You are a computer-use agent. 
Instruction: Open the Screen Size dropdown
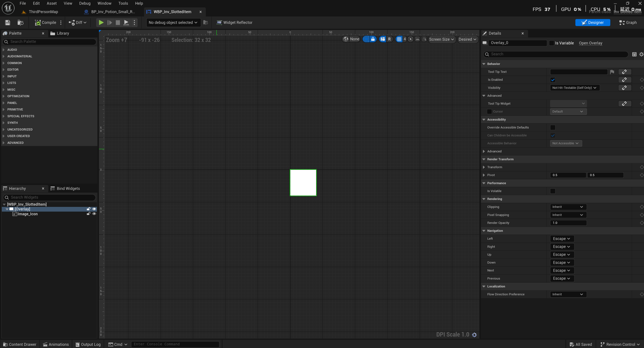(441, 39)
